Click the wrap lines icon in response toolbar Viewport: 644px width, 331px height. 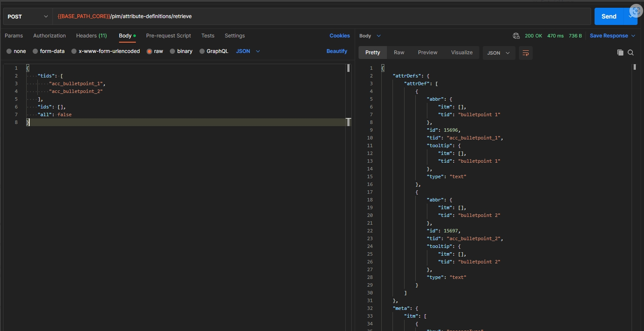[525, 53]
